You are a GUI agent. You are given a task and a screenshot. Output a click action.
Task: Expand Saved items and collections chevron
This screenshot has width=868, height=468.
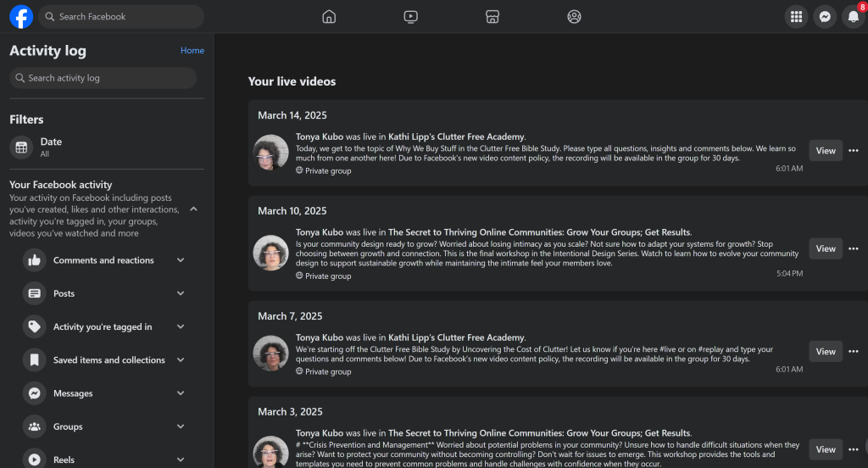181,360
